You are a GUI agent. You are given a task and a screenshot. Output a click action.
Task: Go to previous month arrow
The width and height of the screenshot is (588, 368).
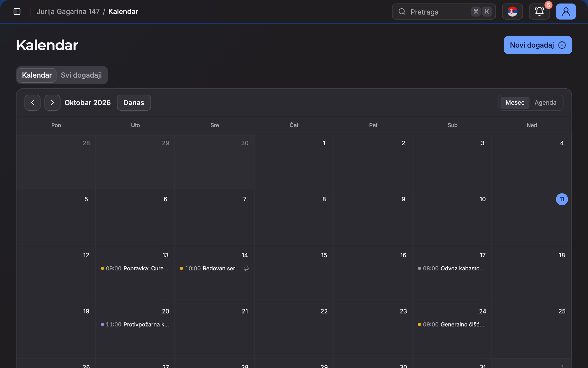(32, 103)
